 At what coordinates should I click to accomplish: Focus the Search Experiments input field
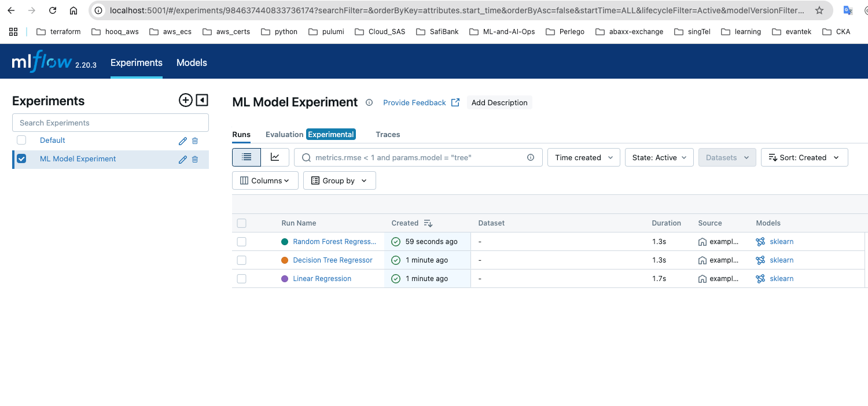click(x=111, y=123)
